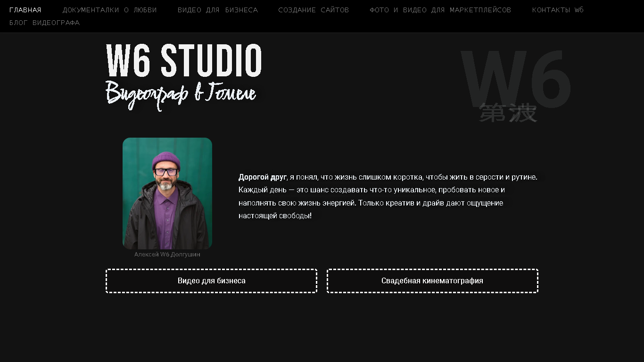This screenshot has height=362, width=644.
Task: Click the Видеограф в Гомеле handwritten subtitle
Action: (181, 96)
